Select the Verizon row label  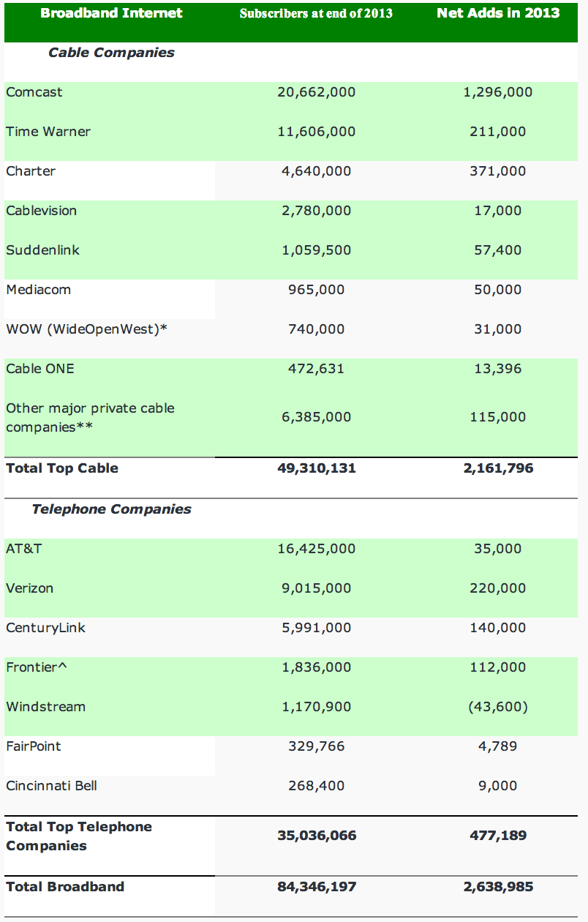tap(30, 588)
